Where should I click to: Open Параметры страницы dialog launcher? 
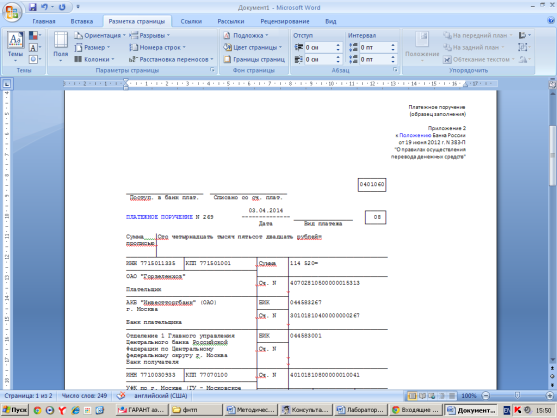pos(212,70)
